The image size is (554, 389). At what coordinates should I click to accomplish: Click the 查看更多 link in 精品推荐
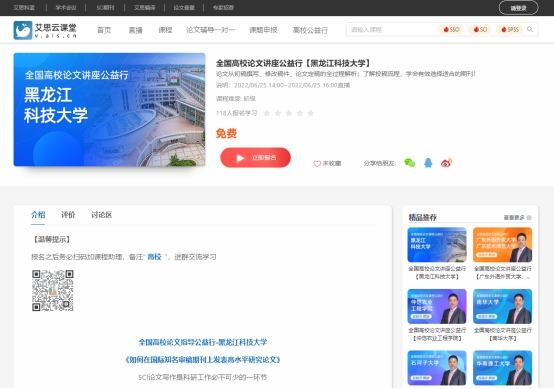coord(514,218)
